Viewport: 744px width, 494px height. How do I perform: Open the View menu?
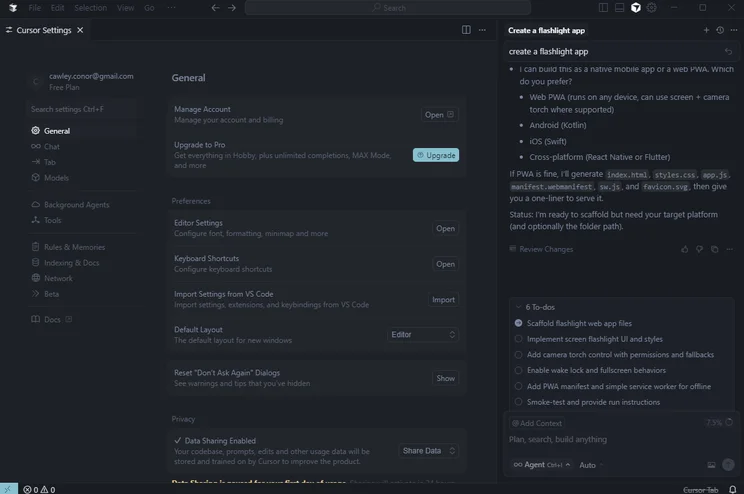point(126,8)
